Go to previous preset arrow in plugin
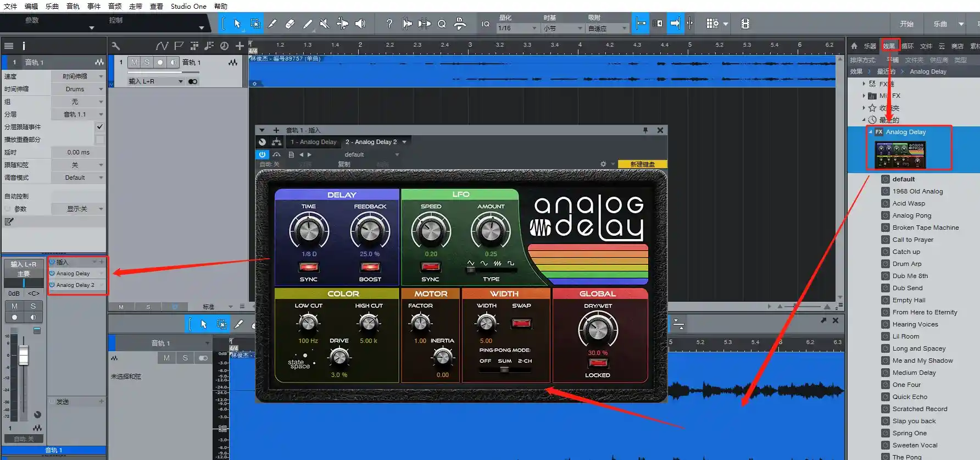Screen dimensions: 980x460 [x=301, y=154]
